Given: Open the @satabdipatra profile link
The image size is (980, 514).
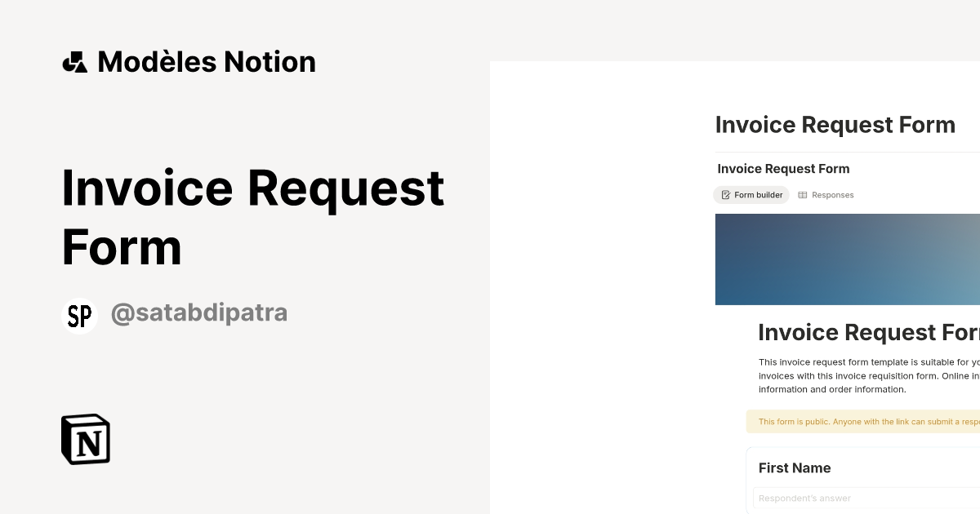Looking at the screenshot, I should coord(199,312).
